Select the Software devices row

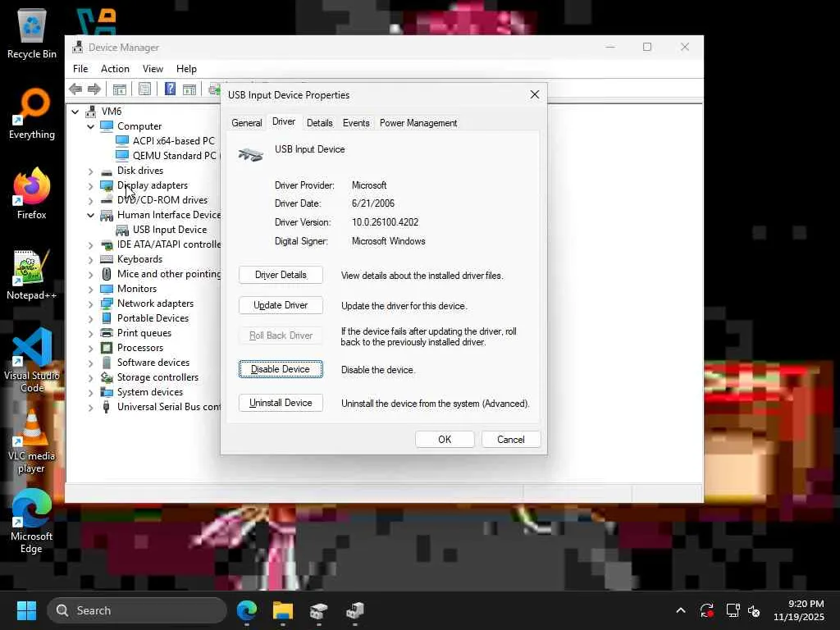click(144, 363)
